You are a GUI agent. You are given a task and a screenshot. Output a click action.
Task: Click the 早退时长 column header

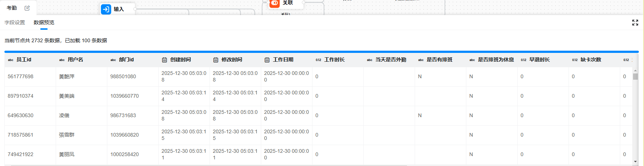[x=543, y=59]
